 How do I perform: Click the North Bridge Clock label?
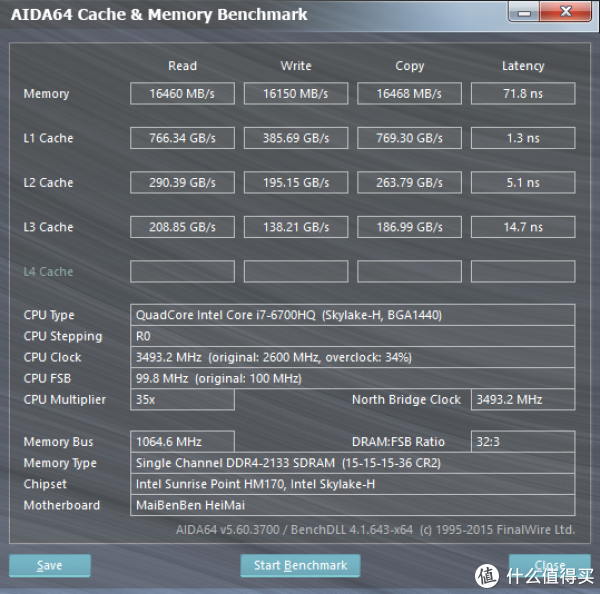[406, 400]
